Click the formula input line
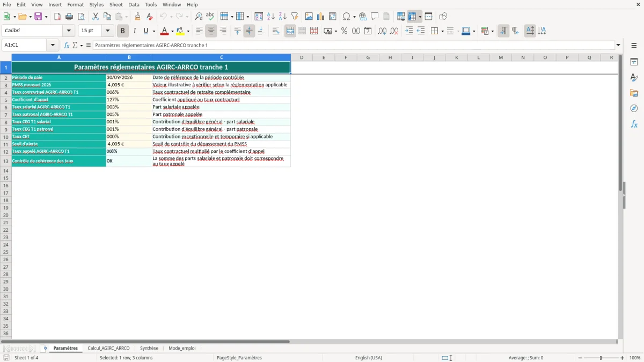The height and width of the screenshot is (362, 644). [x=354, y=45]
